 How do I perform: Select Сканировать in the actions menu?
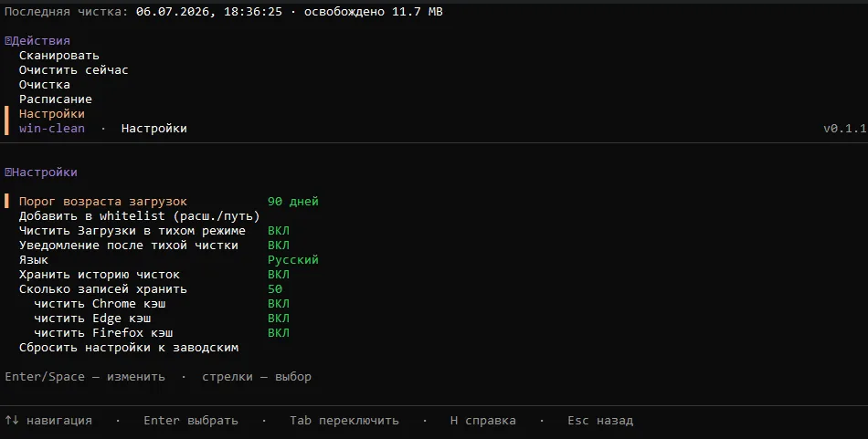click(x=59, y=56)
